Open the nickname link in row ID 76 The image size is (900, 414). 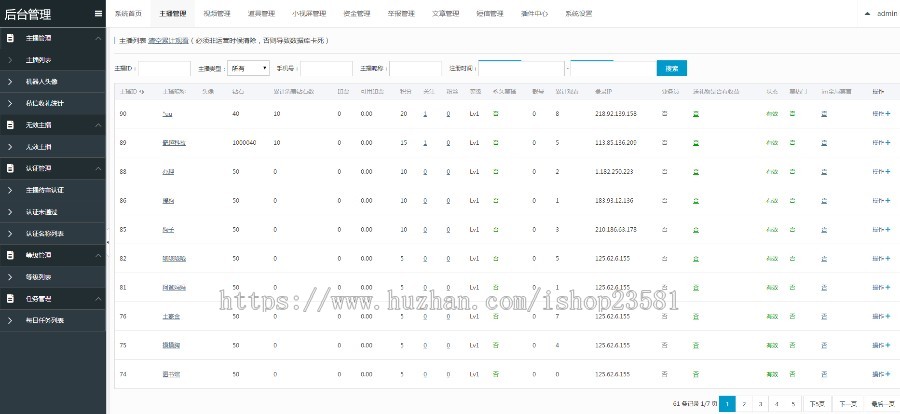[x=171, y=316]
